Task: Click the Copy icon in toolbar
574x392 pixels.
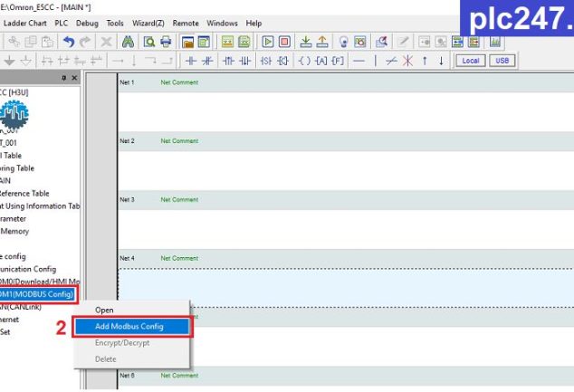Action: tap(31, 42)
